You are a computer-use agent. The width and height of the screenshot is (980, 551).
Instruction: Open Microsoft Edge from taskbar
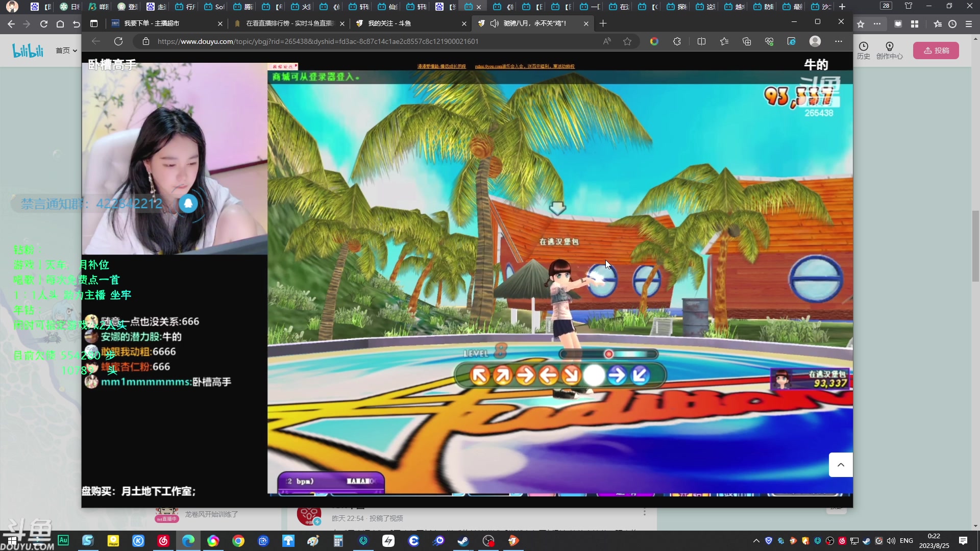[x=188, y=541]
